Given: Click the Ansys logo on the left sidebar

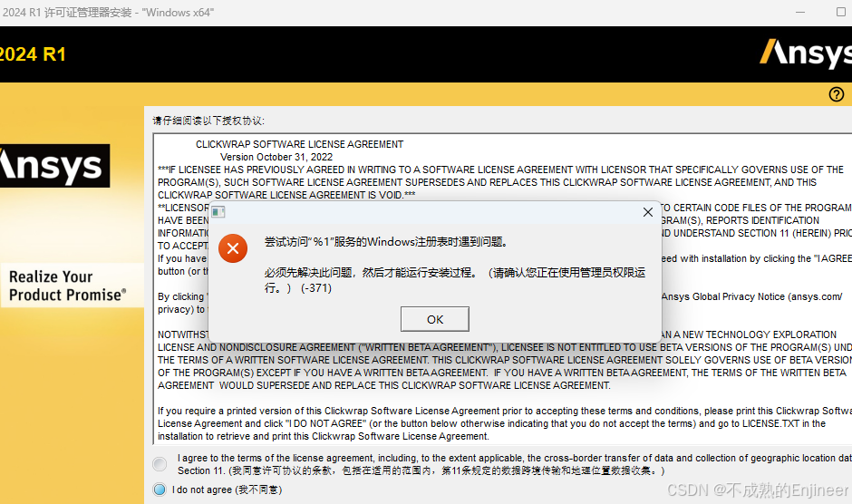Looking at the screenshot, I should (x=54, y=166).
